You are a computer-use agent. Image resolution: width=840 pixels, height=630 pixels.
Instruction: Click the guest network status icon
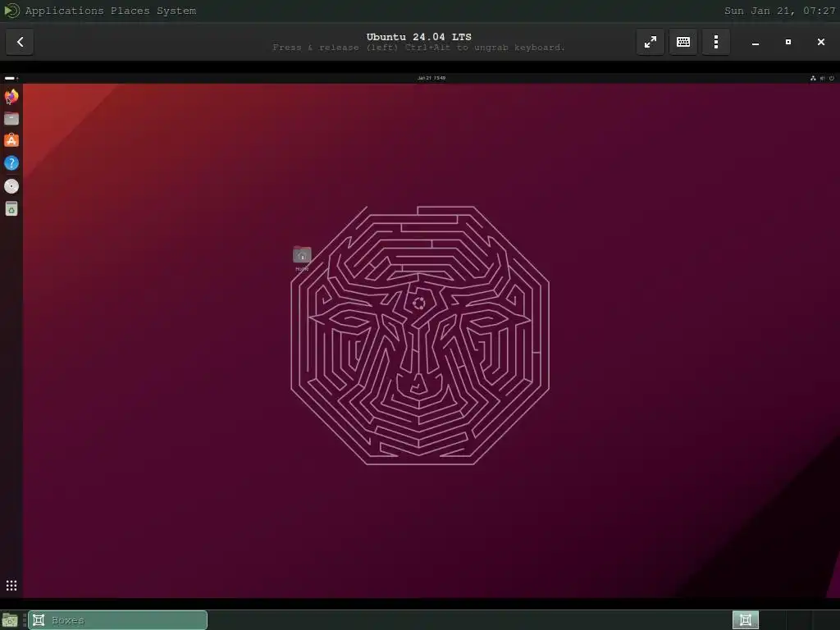click(x=813, y=78)
